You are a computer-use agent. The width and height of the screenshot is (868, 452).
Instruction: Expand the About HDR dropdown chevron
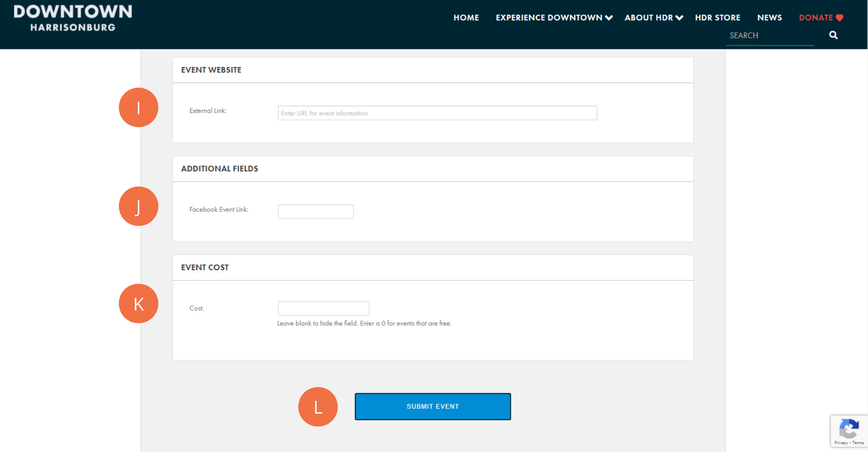point(679,18)
